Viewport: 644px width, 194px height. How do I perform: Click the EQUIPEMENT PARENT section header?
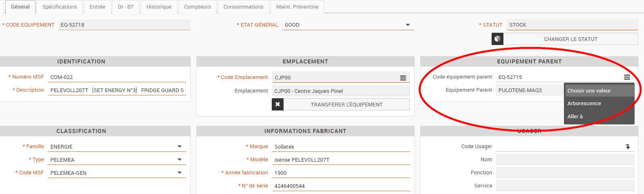point(529,61)
